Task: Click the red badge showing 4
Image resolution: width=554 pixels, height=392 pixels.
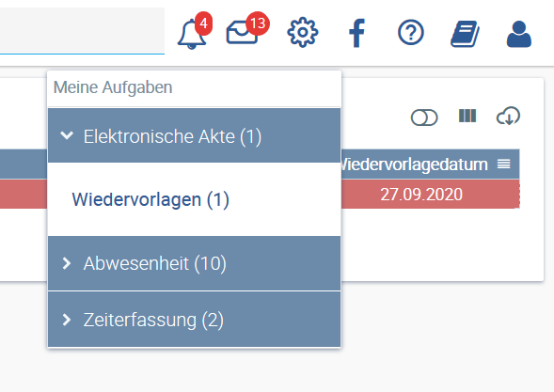Action: coord(203,24)
